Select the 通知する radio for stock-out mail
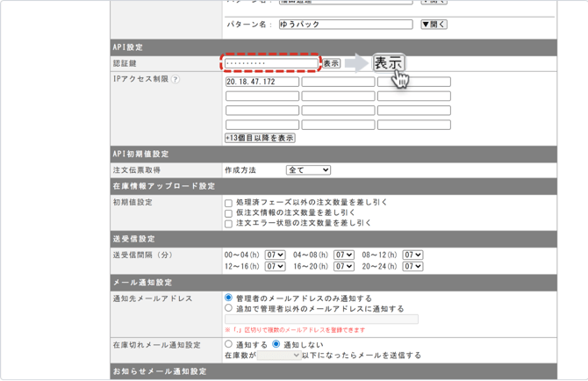Screen dimensions: 588x381 pos(229,345)
